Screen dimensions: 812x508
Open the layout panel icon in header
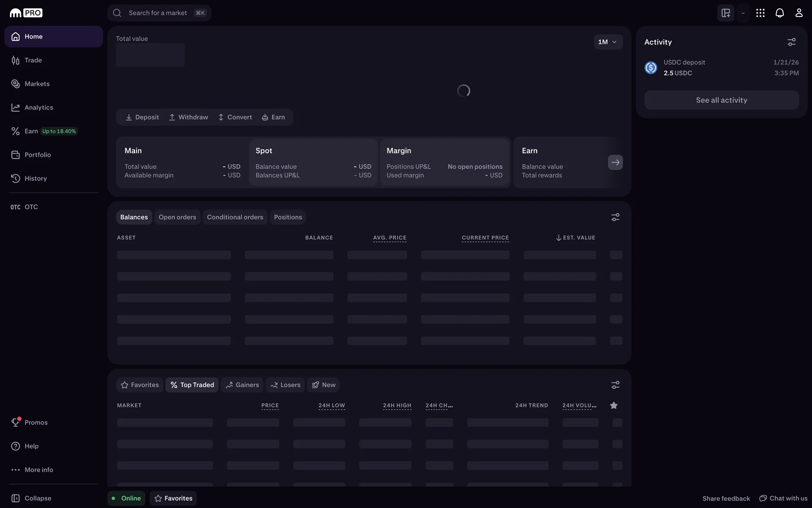pos(726,13)
